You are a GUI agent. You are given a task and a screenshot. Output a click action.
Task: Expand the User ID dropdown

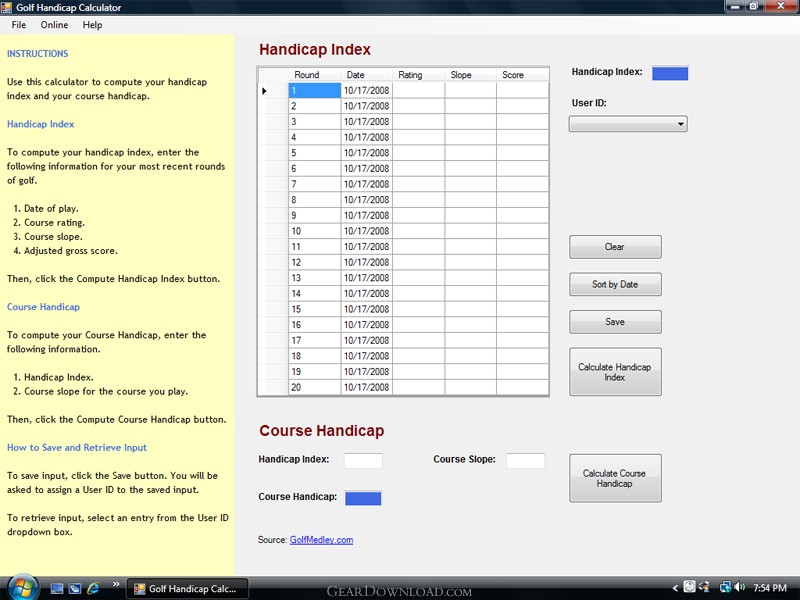628,124
